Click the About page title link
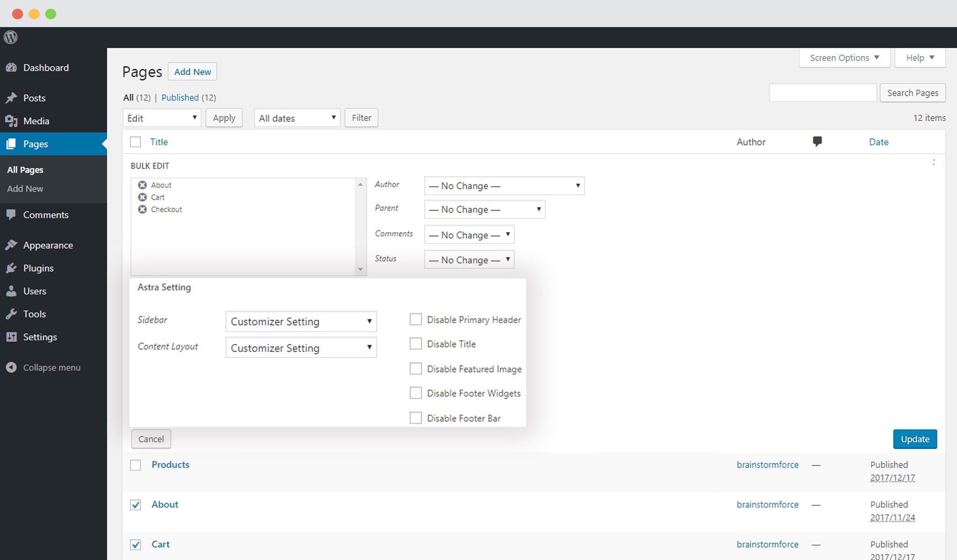The width and height of the screenshot is (957, 560). (164, 504)
